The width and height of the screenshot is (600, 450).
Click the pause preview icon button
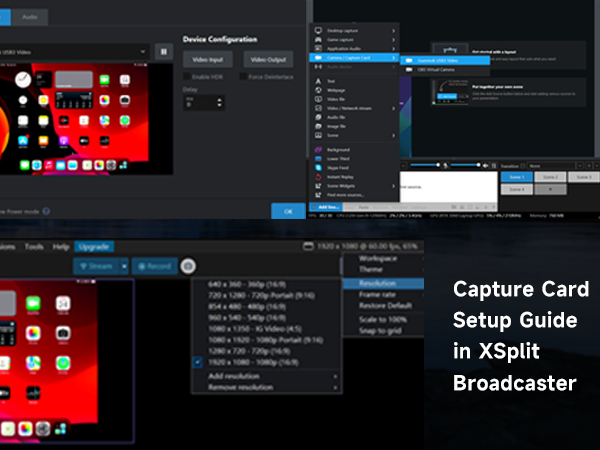coord(164,51)
